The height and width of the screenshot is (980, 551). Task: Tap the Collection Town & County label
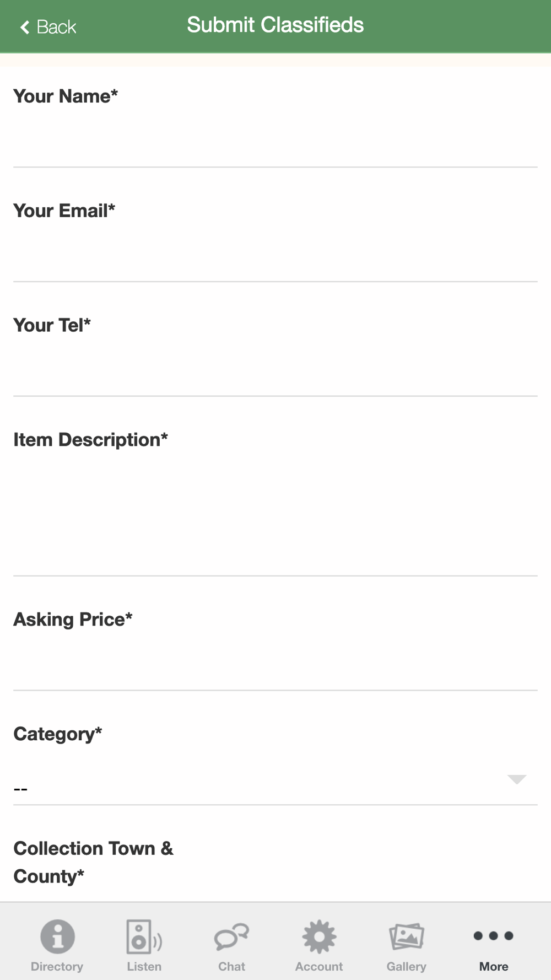(93, 862)
